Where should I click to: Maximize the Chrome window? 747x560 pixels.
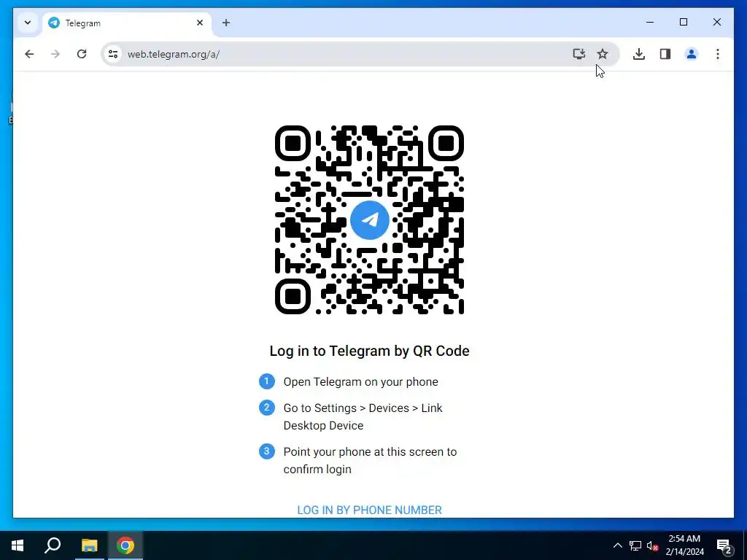coord(683,23)
